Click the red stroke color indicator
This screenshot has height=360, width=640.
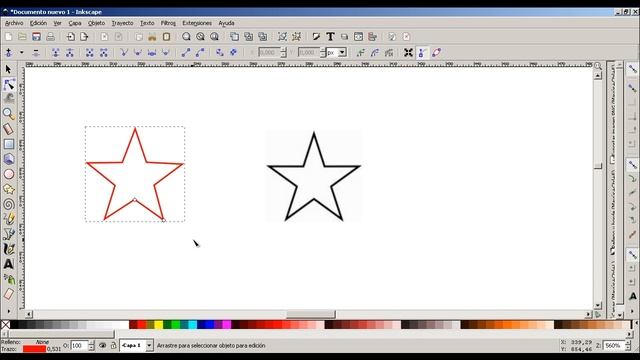coord(34,349)
